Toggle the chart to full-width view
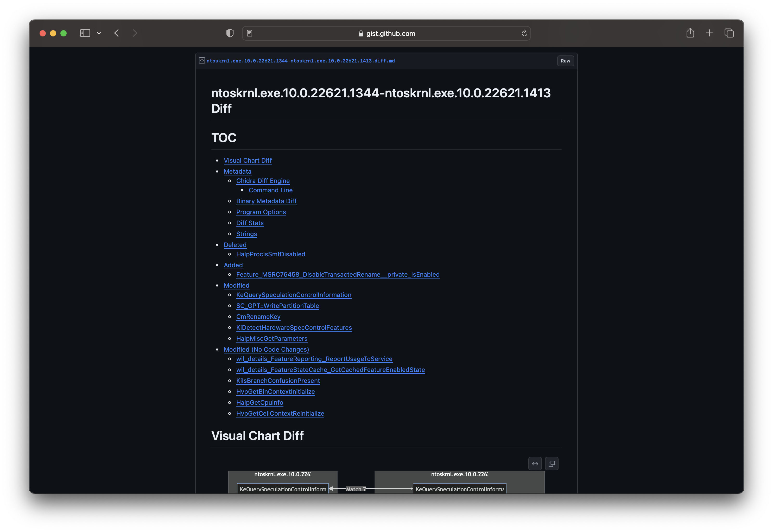The image size is (773, 532). coord(535,463)
